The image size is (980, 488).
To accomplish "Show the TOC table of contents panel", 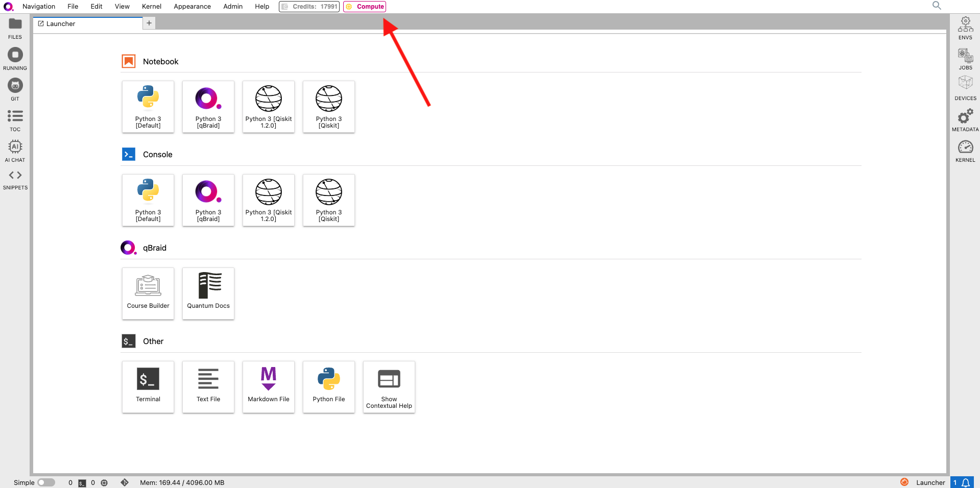I will pyautogui.click(x=15, y=120).
